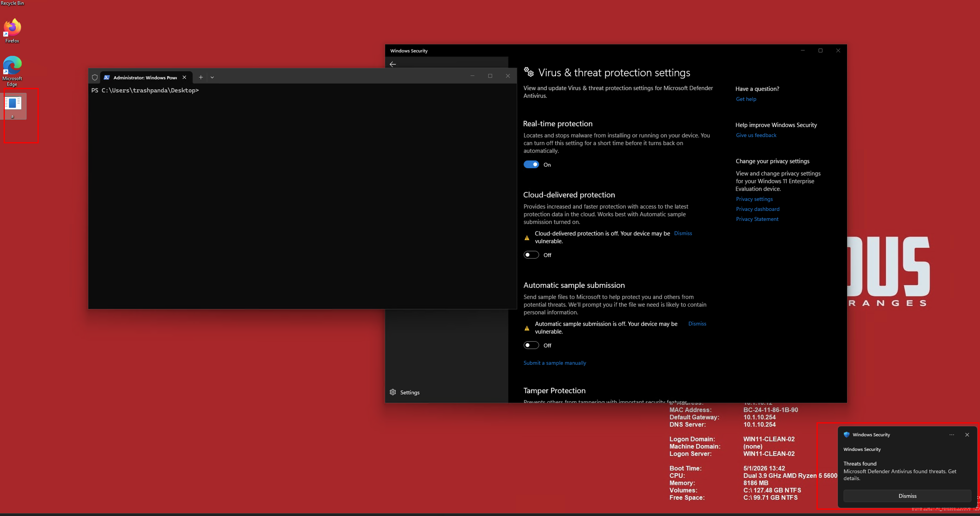
Task: Open Settings in Windows Security sidebar
Action: tap(404, 392)
